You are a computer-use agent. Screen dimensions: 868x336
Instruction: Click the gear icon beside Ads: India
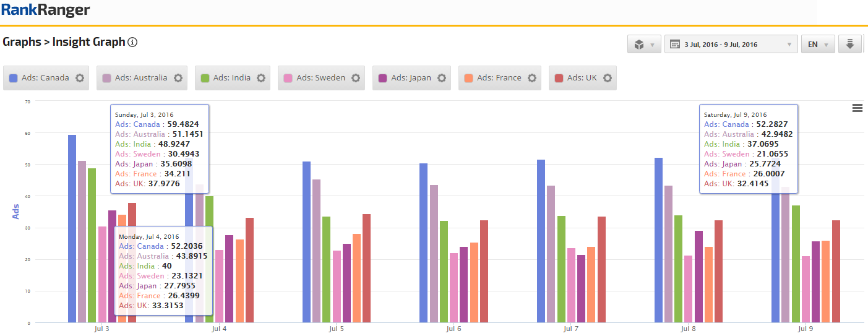(261, 78)
